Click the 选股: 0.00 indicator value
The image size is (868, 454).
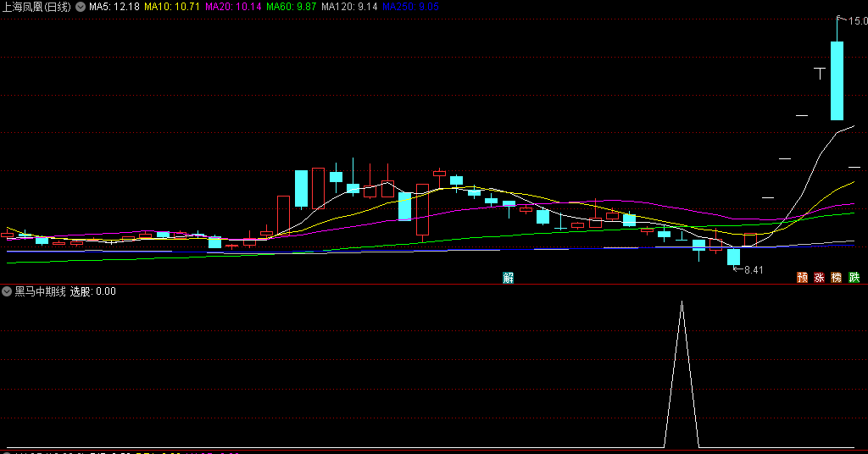tap(93, 291)
